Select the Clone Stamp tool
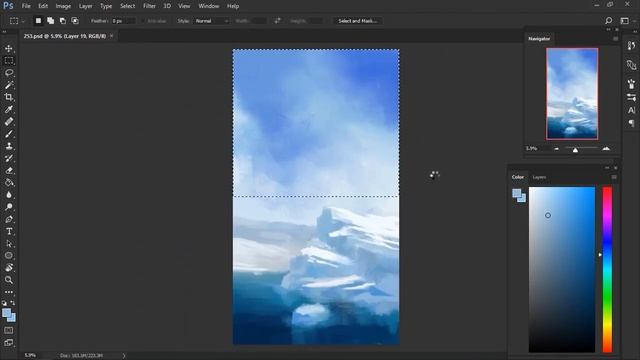640x360 pixels. (9, 146)
